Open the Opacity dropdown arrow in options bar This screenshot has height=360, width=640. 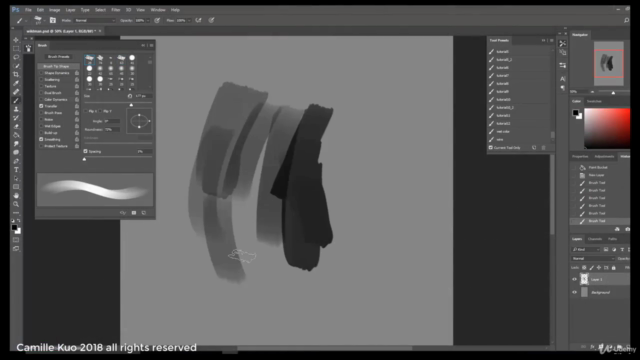click(x=148, y=20)
